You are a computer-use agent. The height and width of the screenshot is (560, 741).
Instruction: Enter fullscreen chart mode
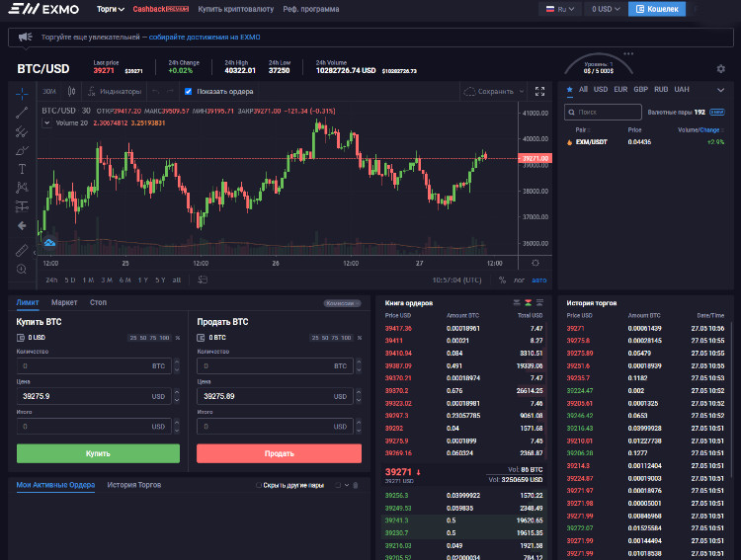(x=539, y=92)
